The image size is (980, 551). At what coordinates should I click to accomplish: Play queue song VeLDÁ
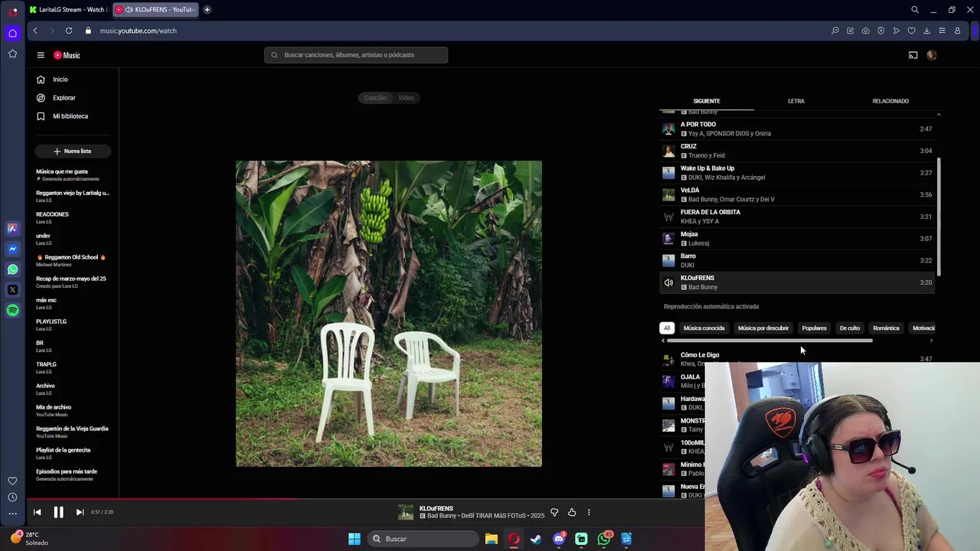coord(796,194)
